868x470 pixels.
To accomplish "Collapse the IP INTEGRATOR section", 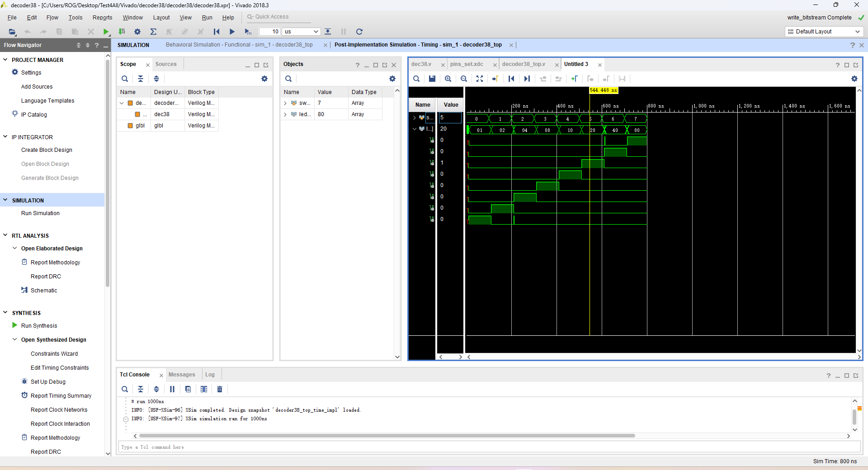I will coord(5,137).
